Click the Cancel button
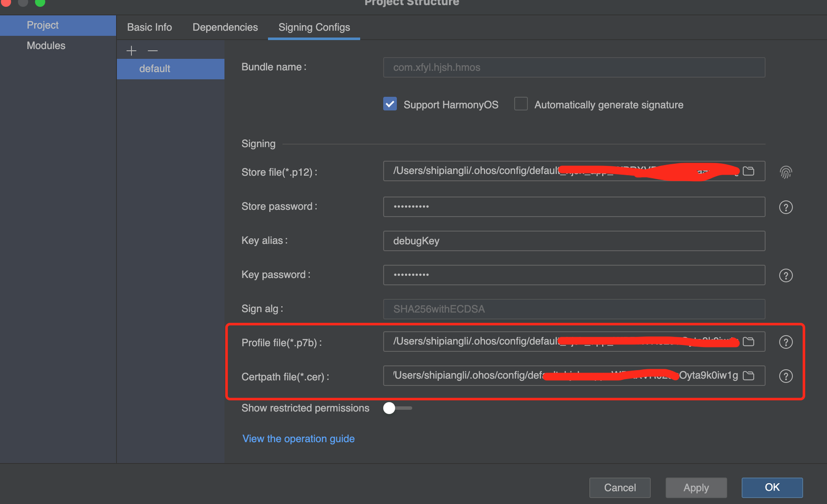827x504 pixels. point(620,487)
